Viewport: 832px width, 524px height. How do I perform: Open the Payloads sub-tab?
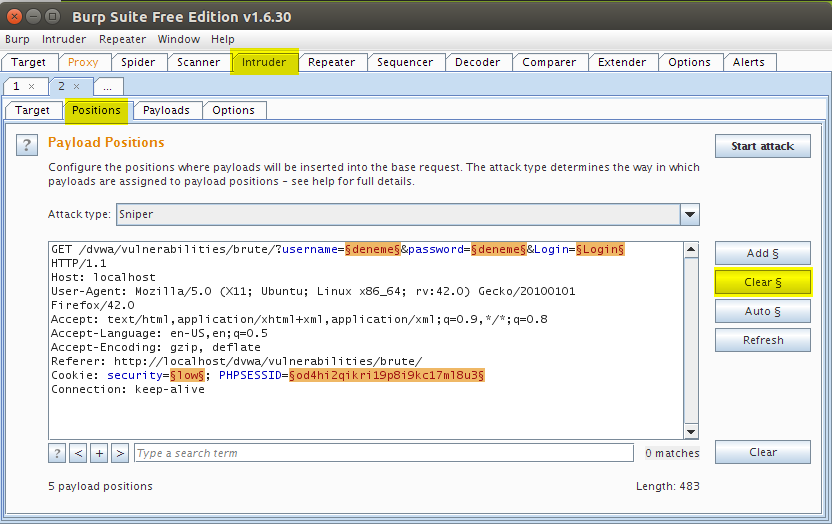click(x=166, y=110)
